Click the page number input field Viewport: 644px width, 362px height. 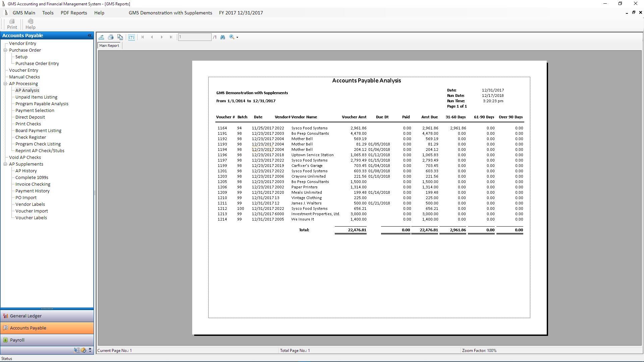click(195, 37)
